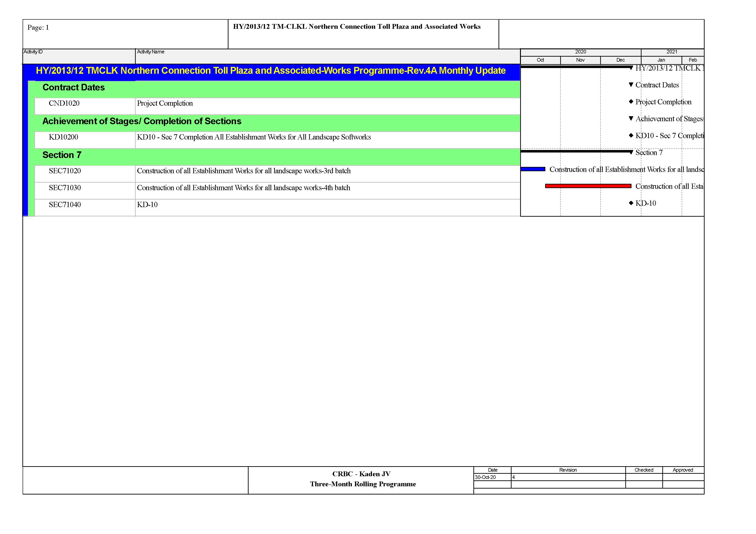Image resolution: width=756 pixels, height=534 pixels.
Task: Click the Date column header in revision box
Action: click(x=493, y=470)
